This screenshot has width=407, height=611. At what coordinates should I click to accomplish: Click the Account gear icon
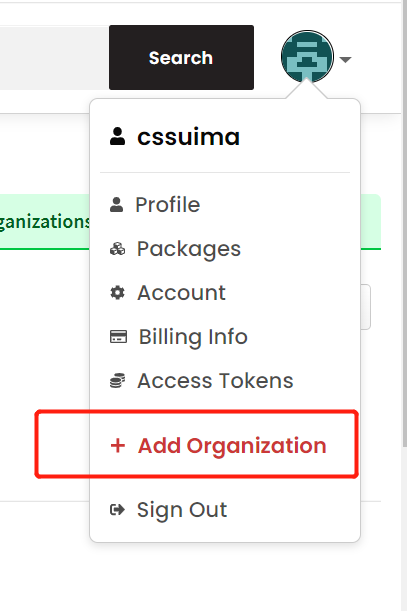[117, 293]
